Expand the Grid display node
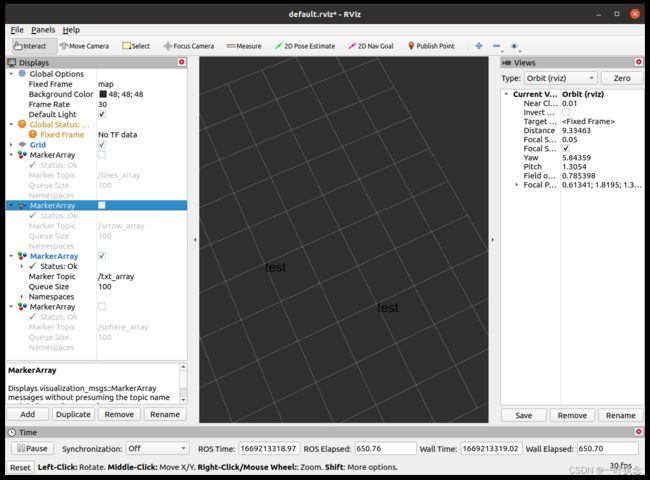This screenshot has height=480, width=650. (x=11, y=144)
